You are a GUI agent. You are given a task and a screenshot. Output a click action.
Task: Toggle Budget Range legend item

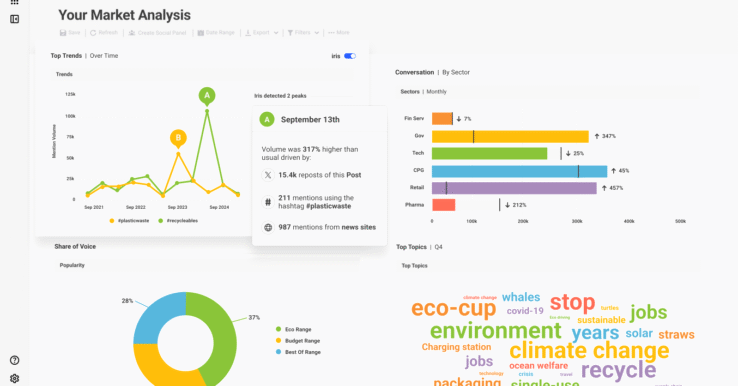point(298,341)
